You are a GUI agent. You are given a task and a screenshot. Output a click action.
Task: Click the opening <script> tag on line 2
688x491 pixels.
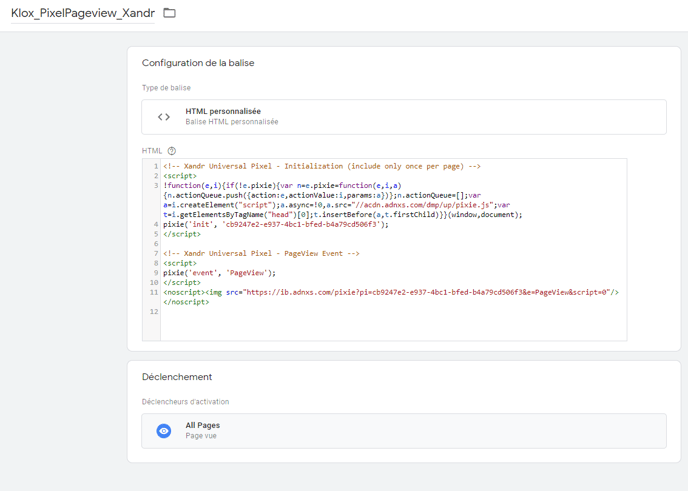(x=180, y=176)
